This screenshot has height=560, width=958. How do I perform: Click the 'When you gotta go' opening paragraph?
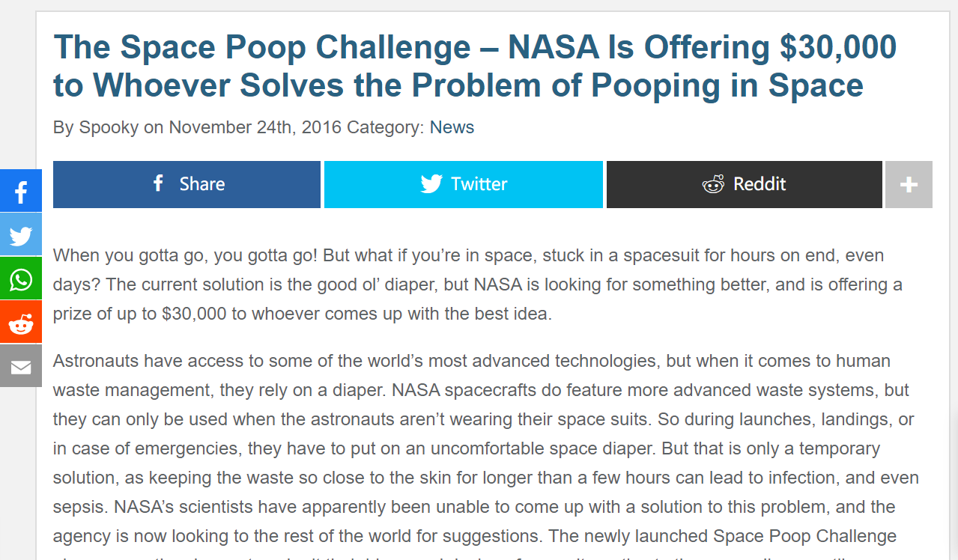(478, 284)
